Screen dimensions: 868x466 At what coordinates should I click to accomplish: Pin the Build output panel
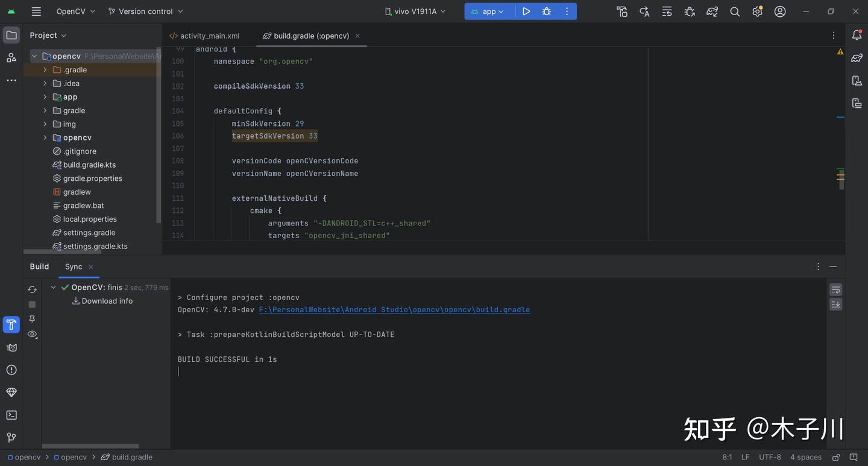pos(31,318)
